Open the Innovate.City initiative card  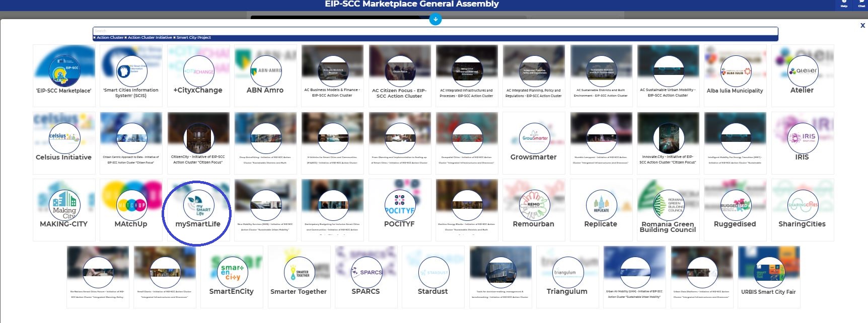[668, 143]
